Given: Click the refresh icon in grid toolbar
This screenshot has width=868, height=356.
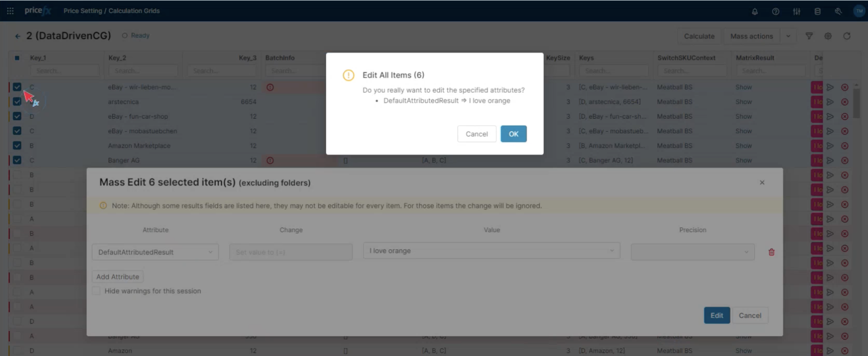Looking at the screenshot, I should point(846,36).
